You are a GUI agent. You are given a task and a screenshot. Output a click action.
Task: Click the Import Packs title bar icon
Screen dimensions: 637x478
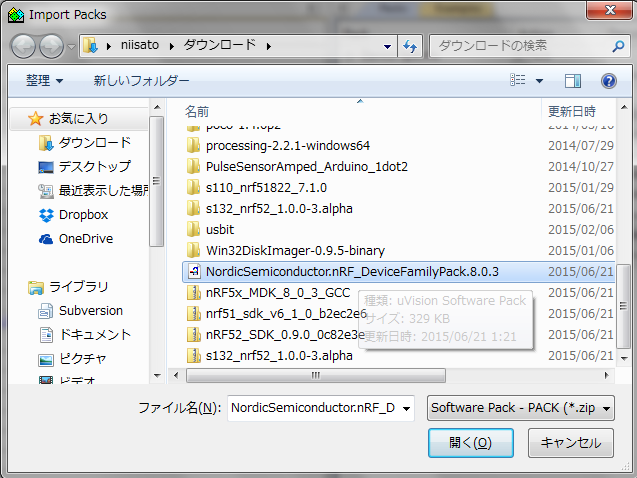click(x=16, y=15)
